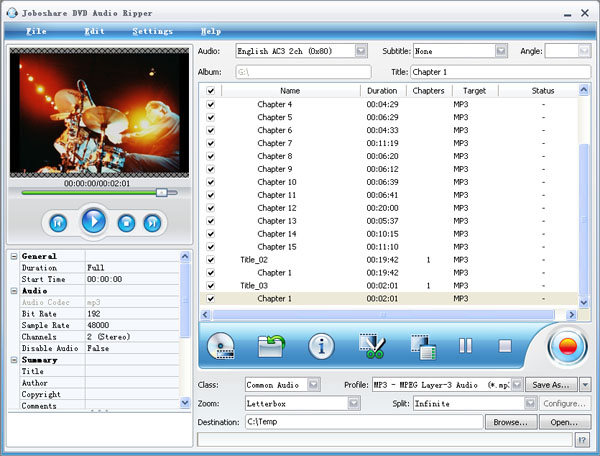Image resolution: width=600 pixels, height=456 pixels.
Task: Click the Save As... button
Action: [551, 384]
